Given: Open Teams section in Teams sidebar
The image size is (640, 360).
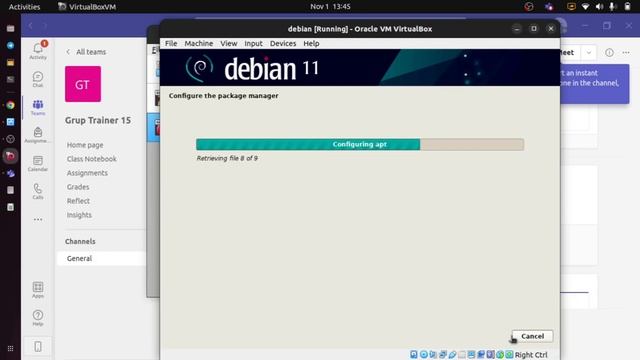Looking at the screenshot, I should (x=38, y=107).
